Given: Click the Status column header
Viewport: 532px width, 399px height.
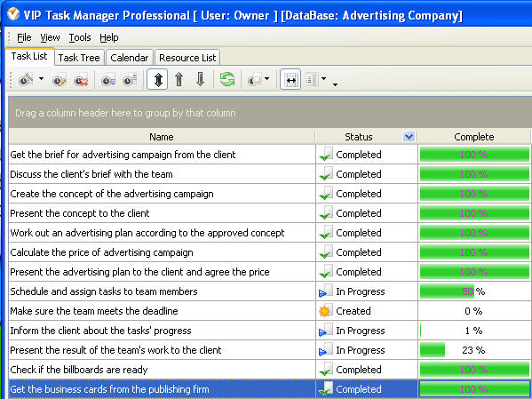Looking at the screenshot, I should (x=359, y=137).
